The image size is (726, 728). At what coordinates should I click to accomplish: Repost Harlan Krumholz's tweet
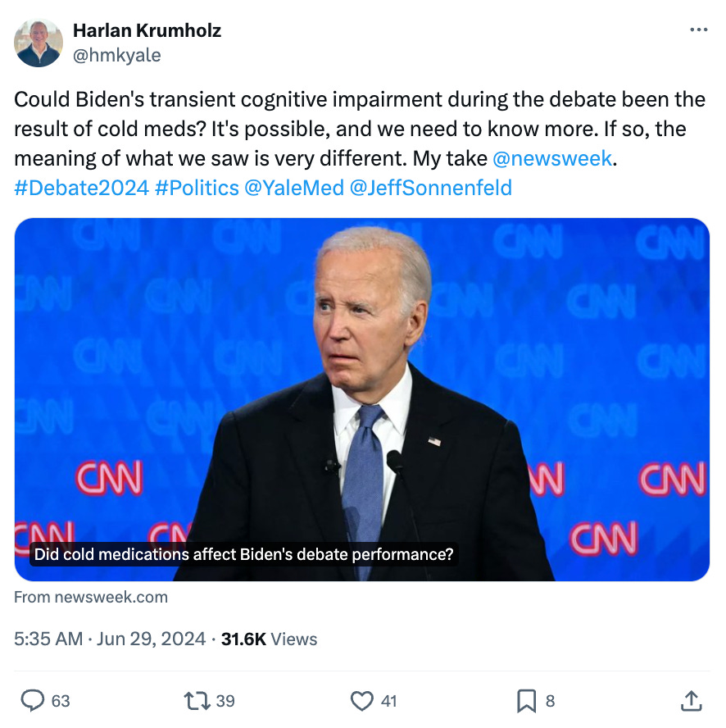click(194, 702)
